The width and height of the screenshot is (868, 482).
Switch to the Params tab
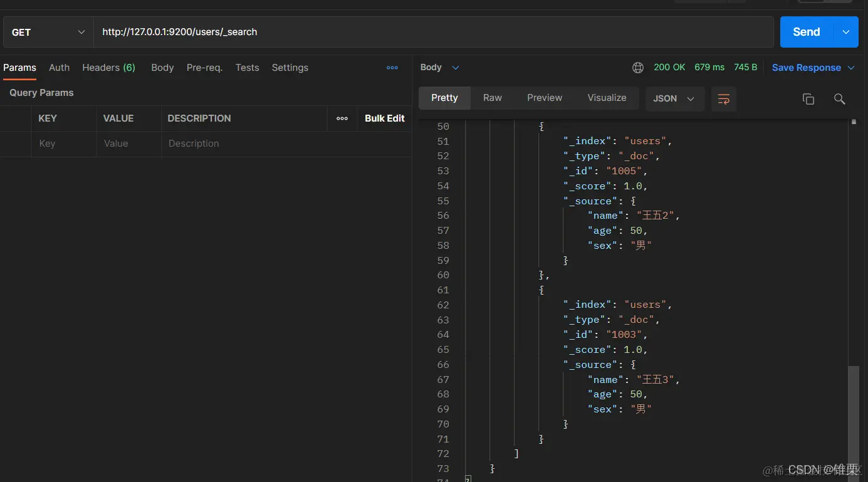pos(19,68)
